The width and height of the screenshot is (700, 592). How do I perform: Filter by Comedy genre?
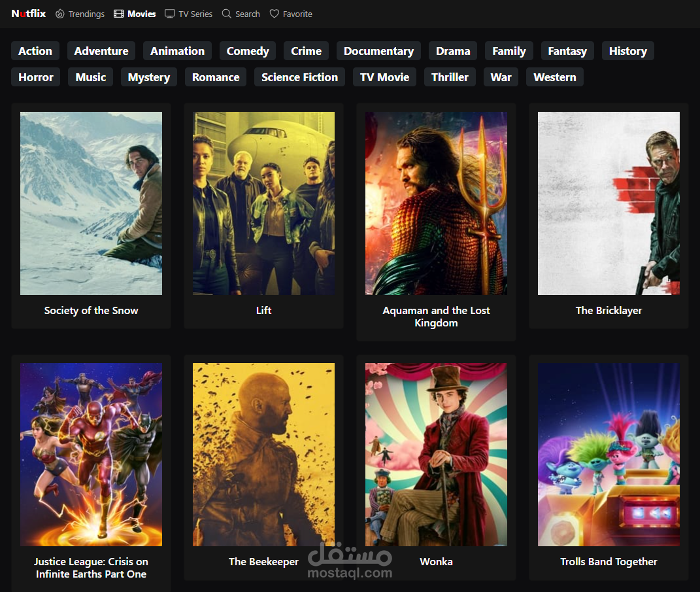point(248,51)
